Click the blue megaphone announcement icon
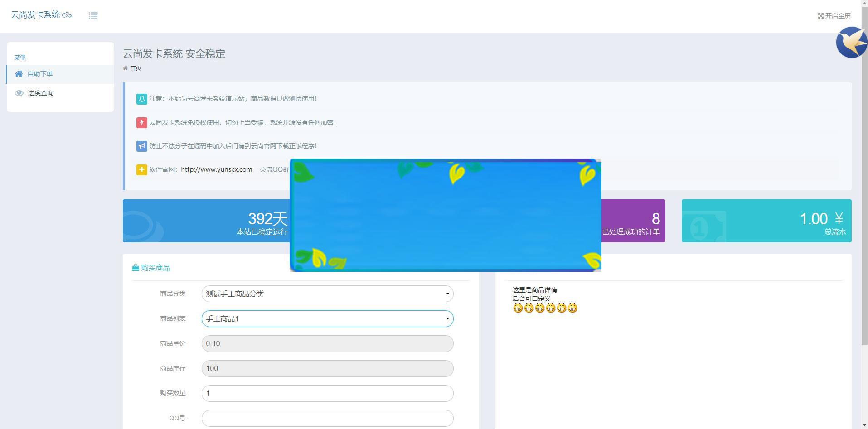Image resolution: width=868 pixels, height=429 pixels. pos(141,146)
